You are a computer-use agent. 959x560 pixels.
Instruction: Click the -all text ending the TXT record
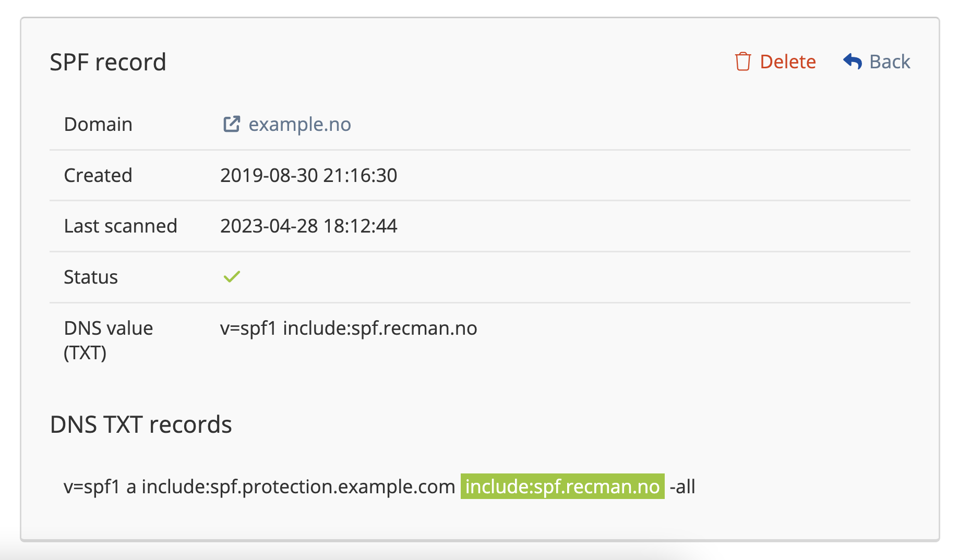pyautogui.click(x=682, y=486)
